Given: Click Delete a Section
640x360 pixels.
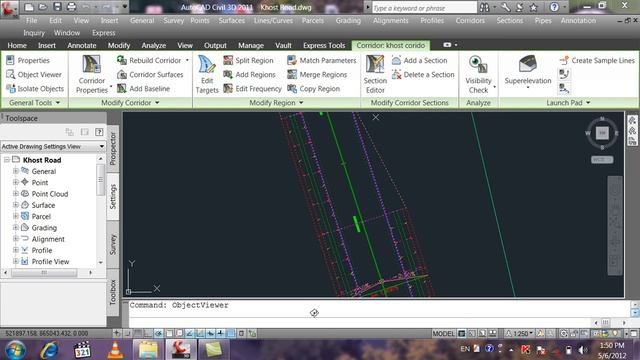Looking at the screenshot, I should 423,75.
